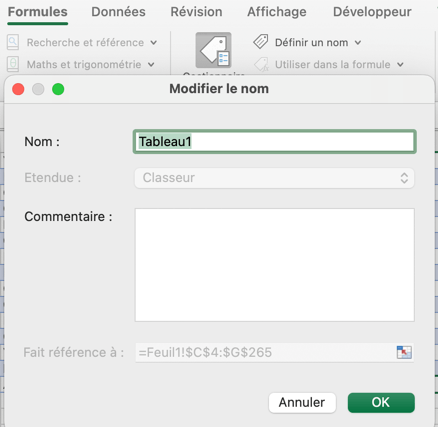Viewport: 438px width, 427px height.
Task: Open the Développeur ribbon tab
Action: (x=372, y=12)
